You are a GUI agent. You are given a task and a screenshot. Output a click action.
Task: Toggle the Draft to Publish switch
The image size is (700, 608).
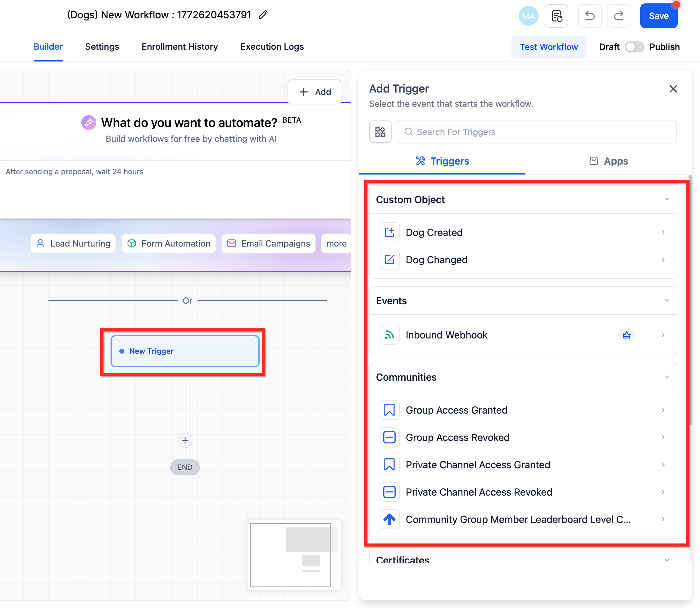[634, 47]
